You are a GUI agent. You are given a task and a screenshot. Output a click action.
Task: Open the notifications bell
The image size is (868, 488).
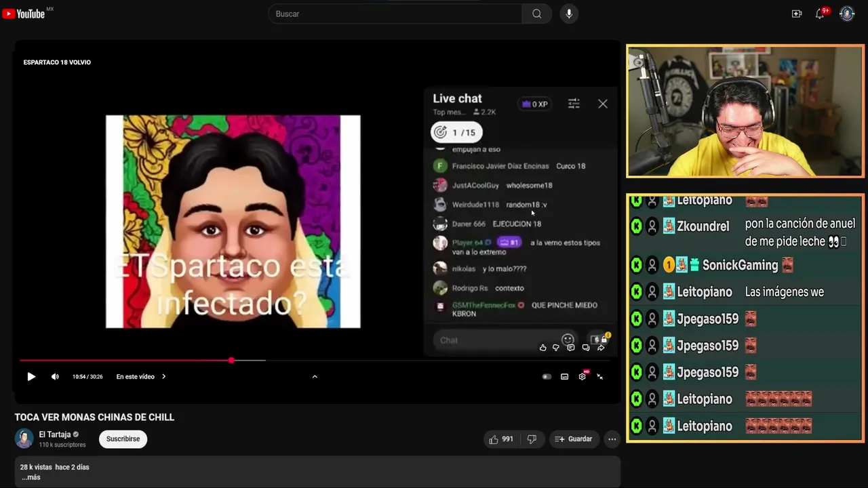[820, 14]
